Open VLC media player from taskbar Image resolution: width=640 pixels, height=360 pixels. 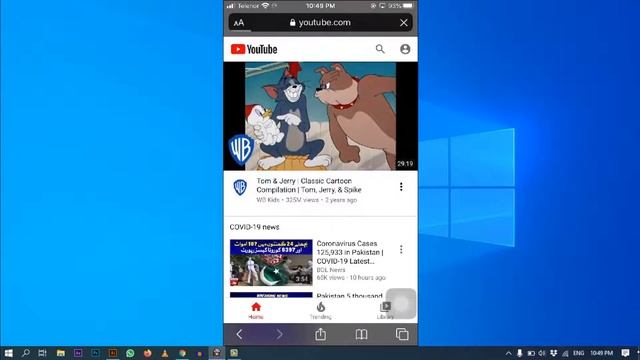tap(165, 353)
